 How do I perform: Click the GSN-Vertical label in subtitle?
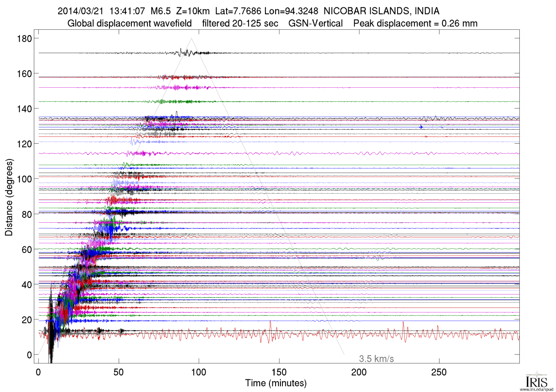point(316,24)
